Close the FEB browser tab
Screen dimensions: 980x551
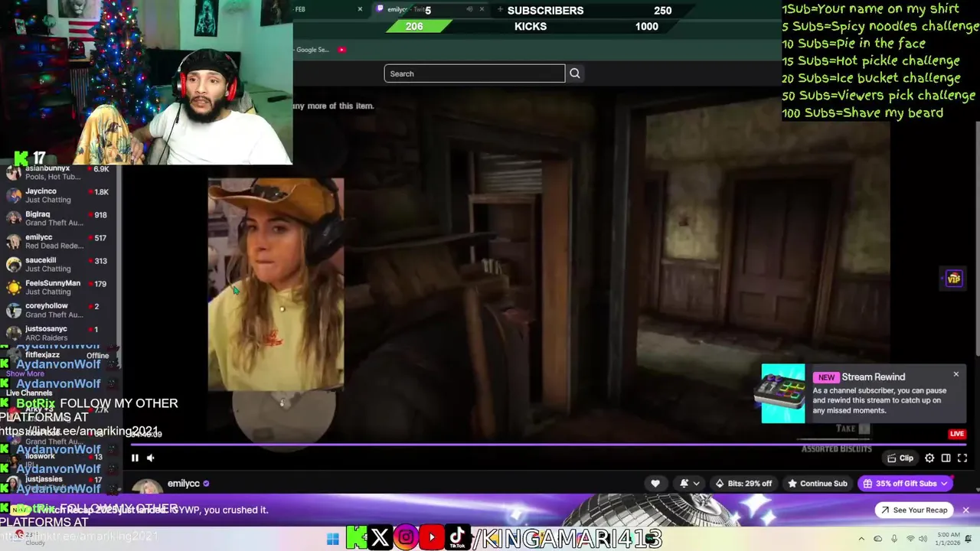click(360, 9)
